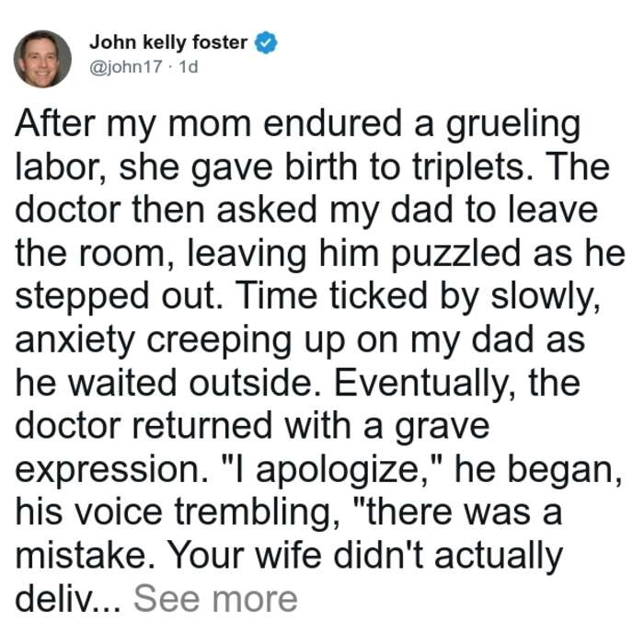This screenshot has width=644, height=644.
Task: Click the line the room, leaving him puzzled
Action: point(320,254)
